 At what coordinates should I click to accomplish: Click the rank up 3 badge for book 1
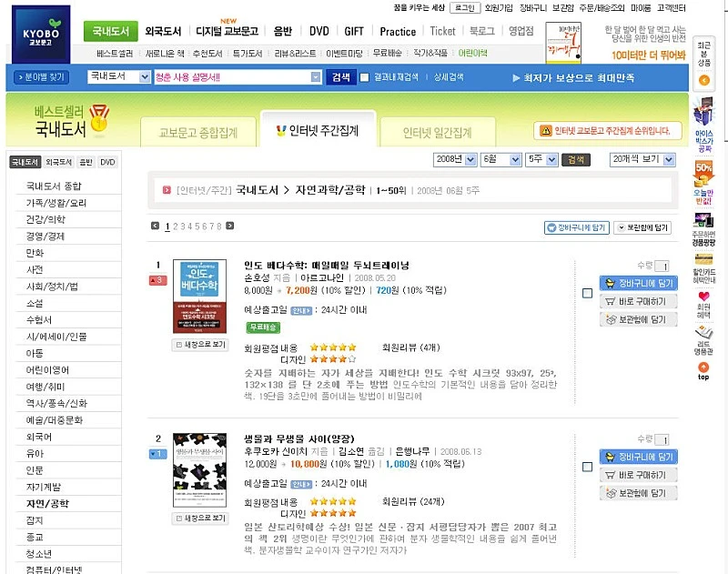coord(157,280)
